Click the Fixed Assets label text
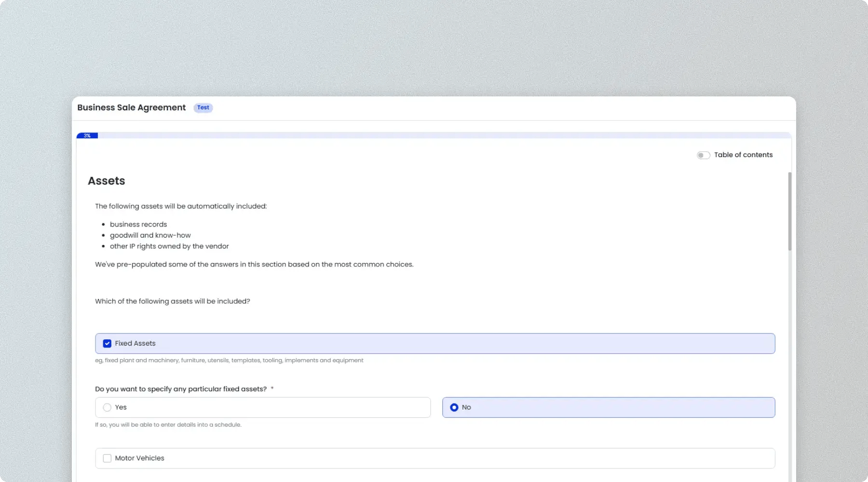Screen dimensions: 868x482 (135, 344)
